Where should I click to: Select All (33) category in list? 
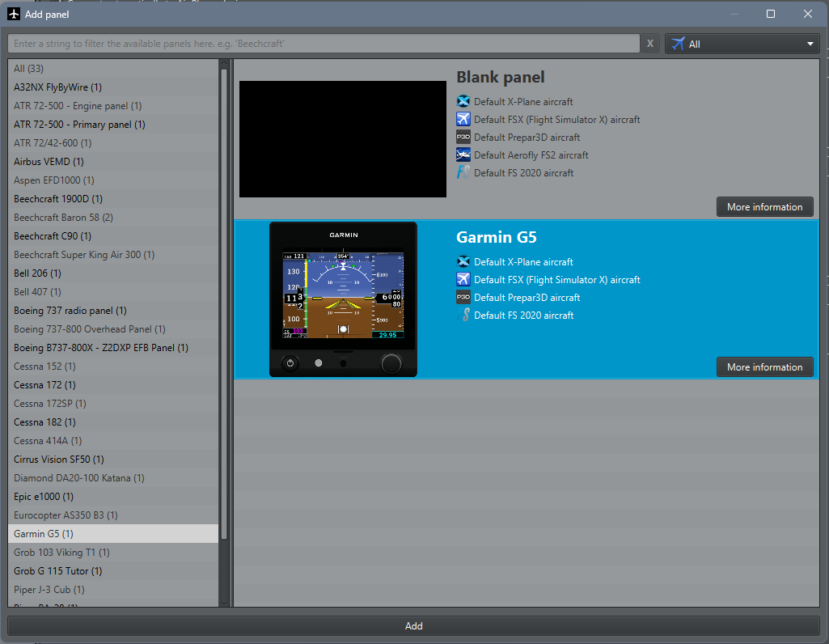click(x=29, y=69)
